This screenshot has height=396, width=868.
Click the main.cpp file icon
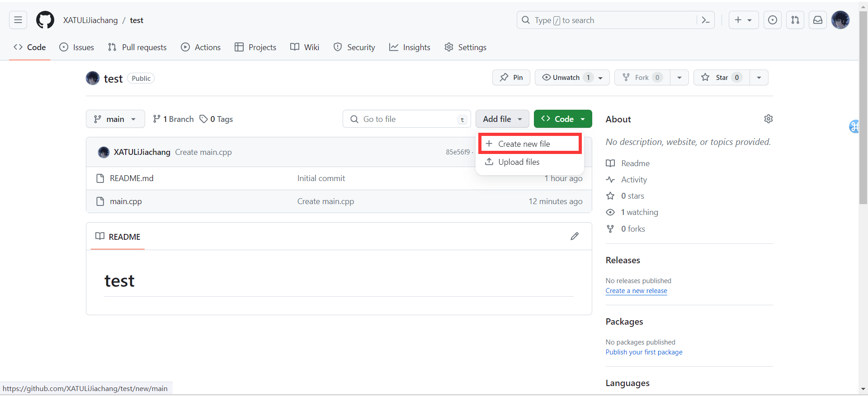tap(100, 201)
